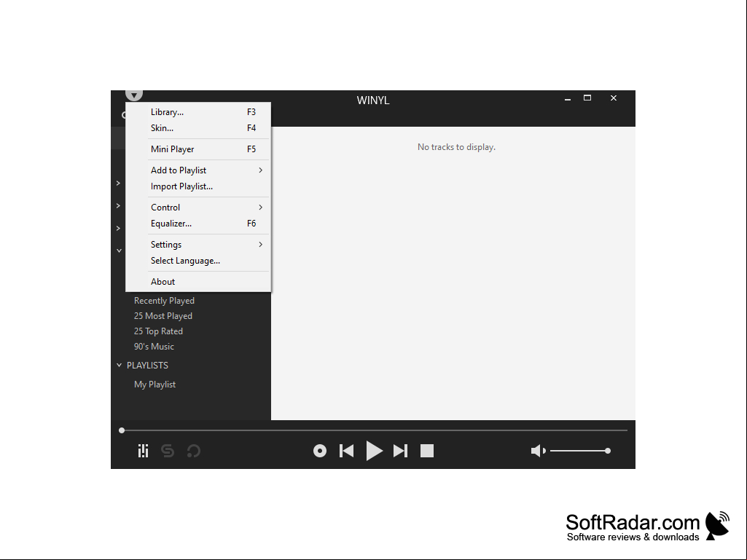Image resolution: width=747 pixels, height=560 pixels.
Task: Toggle shuffle playback icon
Action: 168,451
